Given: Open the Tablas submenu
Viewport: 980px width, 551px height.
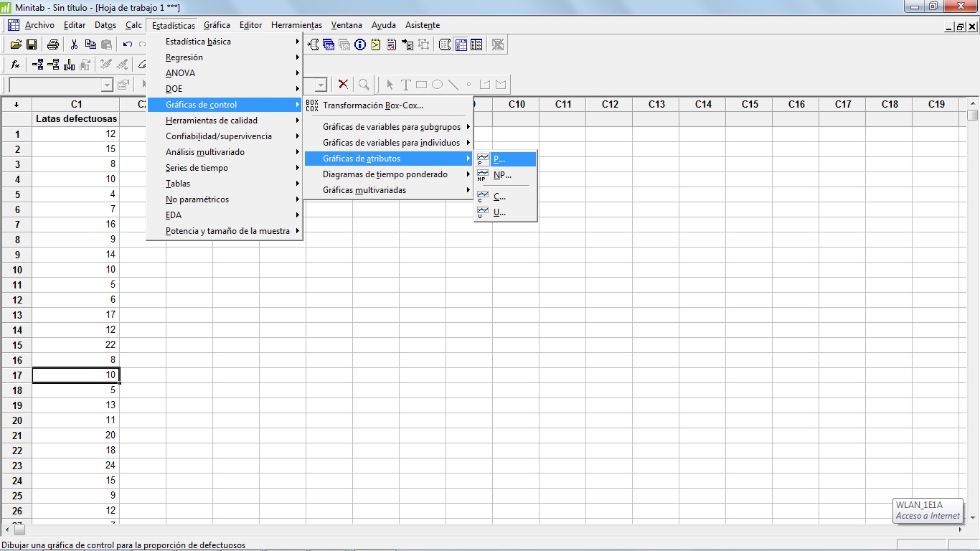Looking at the screenshot, I should click(225, 184).
